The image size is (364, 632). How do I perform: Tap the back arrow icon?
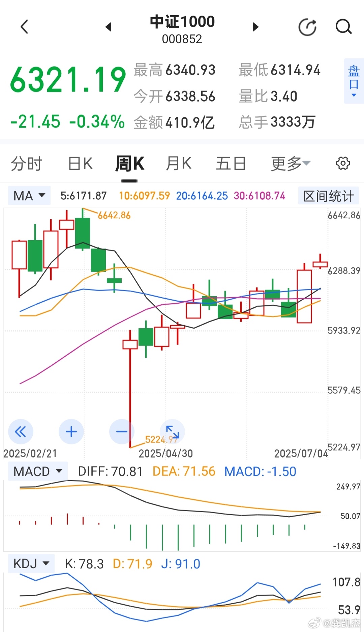click(x=24, y=27)
